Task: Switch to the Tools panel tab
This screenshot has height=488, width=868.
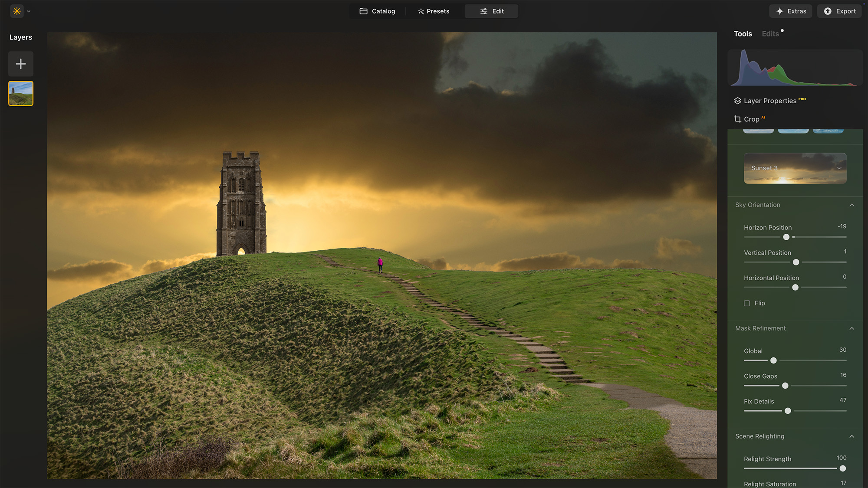Action: pyautogui.click(x=743, y=34)
